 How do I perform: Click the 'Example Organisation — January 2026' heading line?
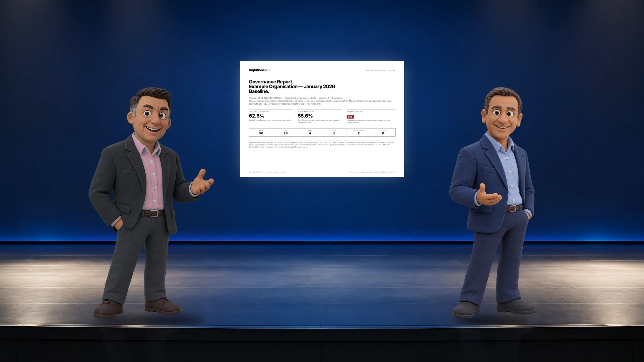[292, 86]
